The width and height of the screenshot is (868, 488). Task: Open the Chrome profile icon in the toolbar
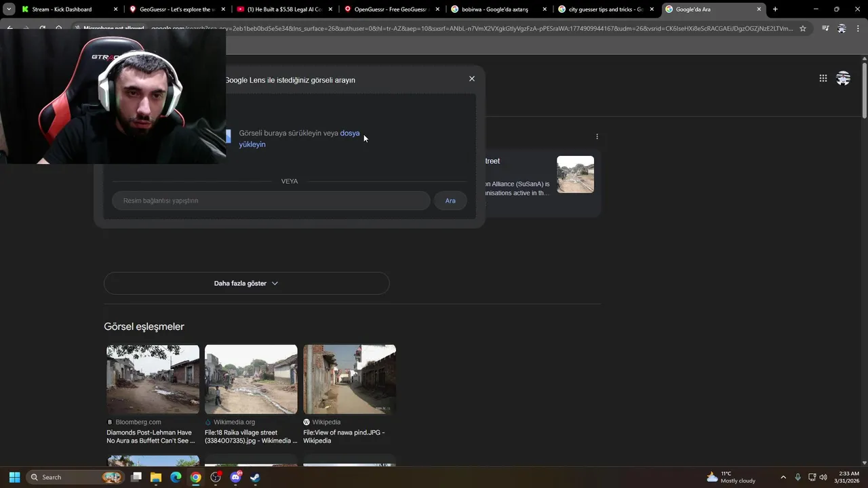tap(842, 28)
